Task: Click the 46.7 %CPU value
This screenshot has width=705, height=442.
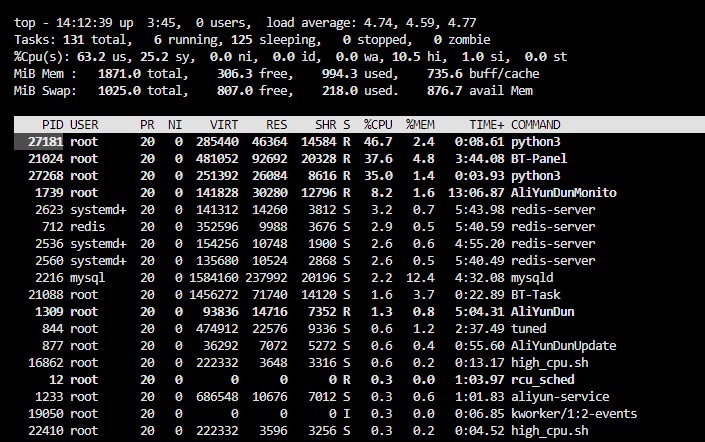Action: pos(378,142)
